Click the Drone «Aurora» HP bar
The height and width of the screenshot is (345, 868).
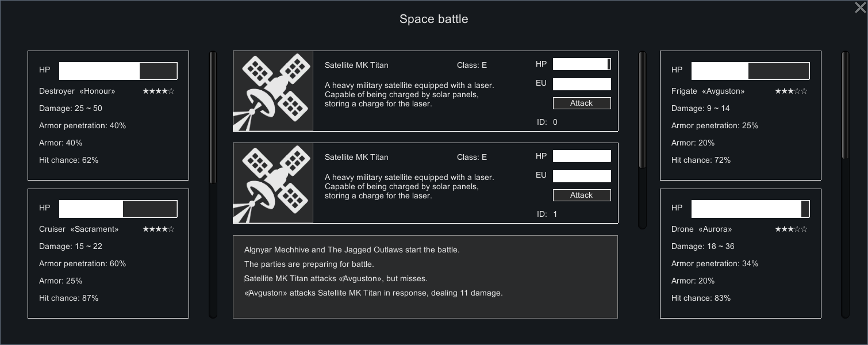click(750, 209)
